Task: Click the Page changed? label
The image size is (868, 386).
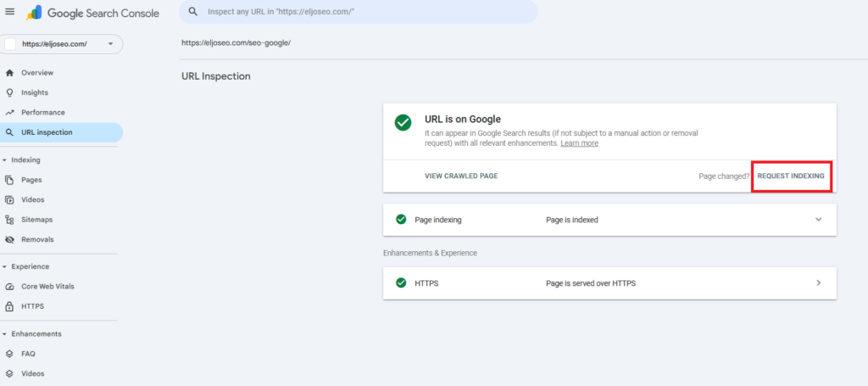Action: tap(724, 176)
